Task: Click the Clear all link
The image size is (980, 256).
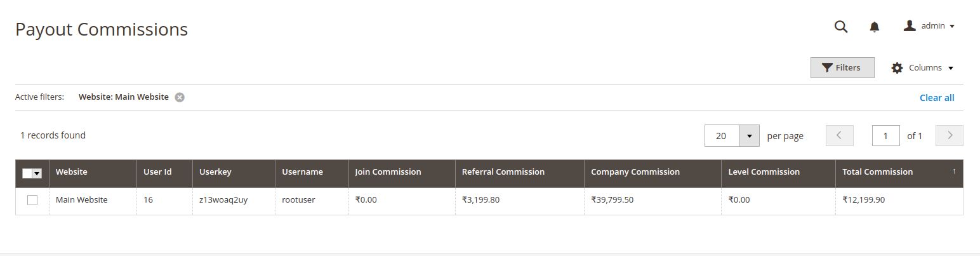Action: pos(936,98)
